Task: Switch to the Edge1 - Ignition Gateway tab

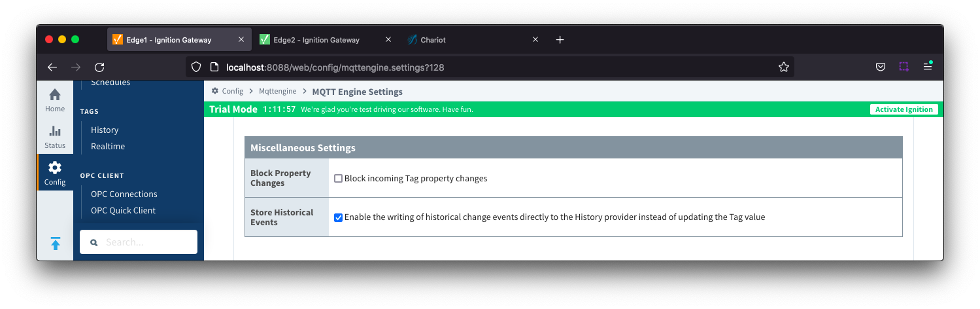Action: tap(178, 40)
